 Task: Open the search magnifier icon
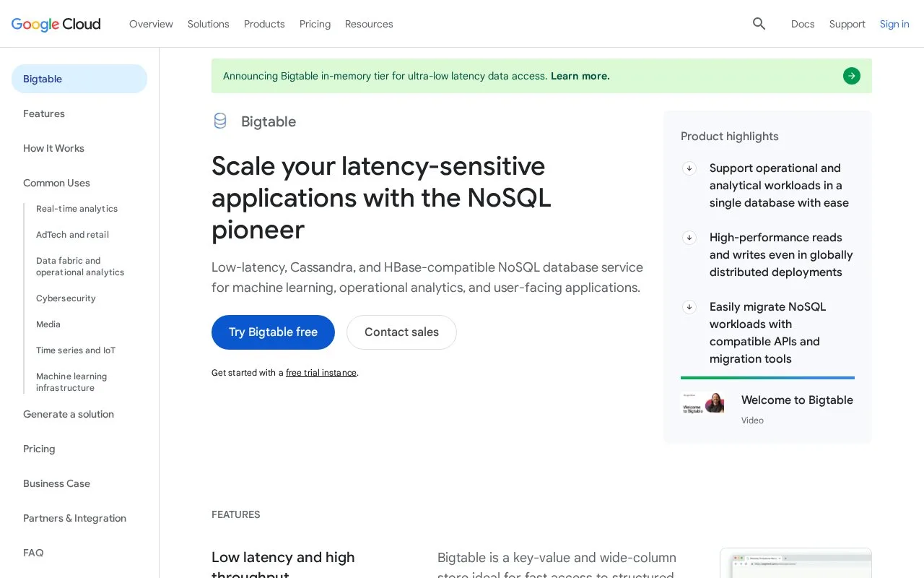click(759, 24)
